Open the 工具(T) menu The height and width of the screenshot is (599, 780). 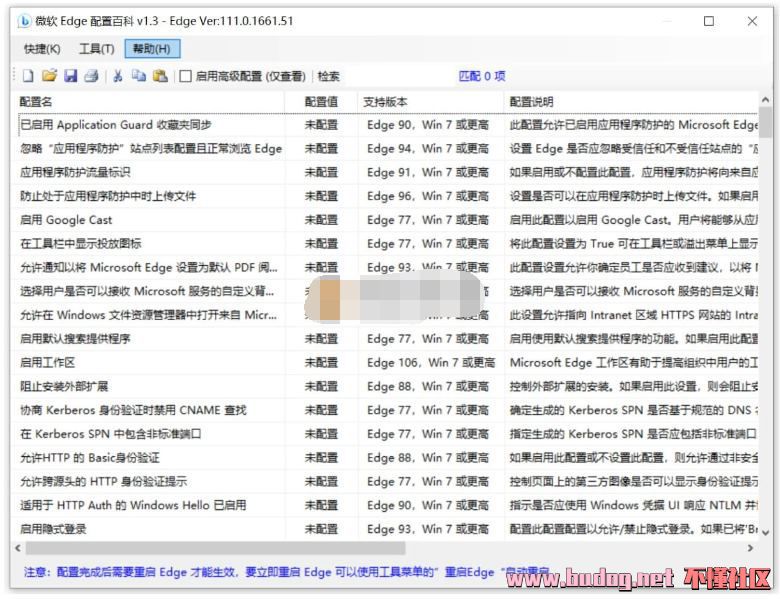pos(97,49)
